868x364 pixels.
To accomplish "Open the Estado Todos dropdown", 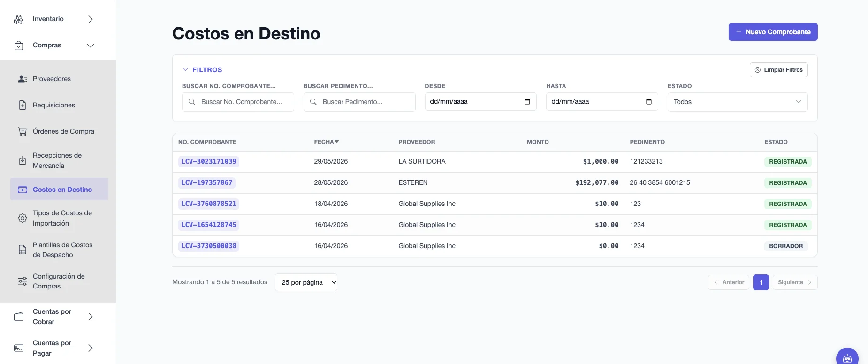I will (738, 102).
